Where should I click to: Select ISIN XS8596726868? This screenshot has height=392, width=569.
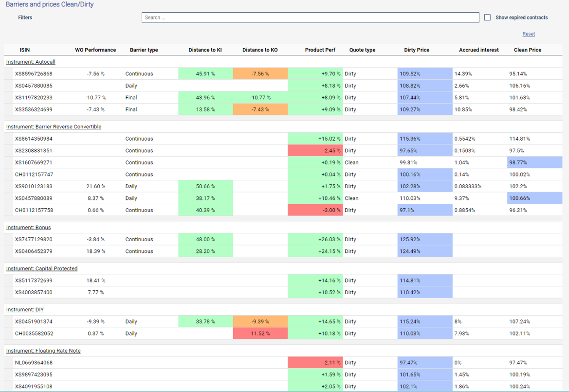tap(34, 73)
